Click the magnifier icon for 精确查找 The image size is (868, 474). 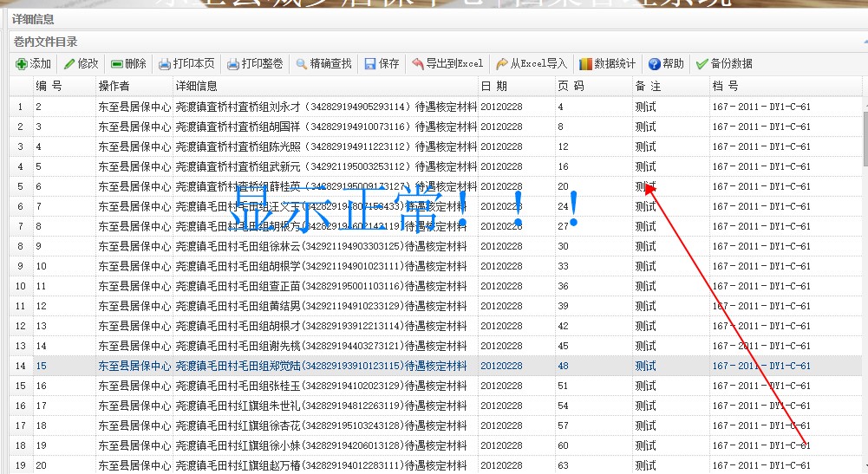pos(301,64)
